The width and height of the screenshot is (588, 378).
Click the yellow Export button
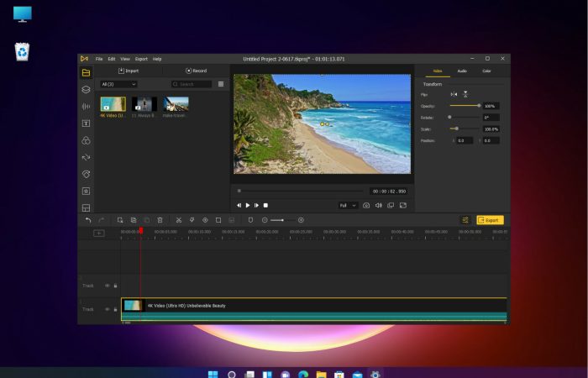click(x=490, y=220)
